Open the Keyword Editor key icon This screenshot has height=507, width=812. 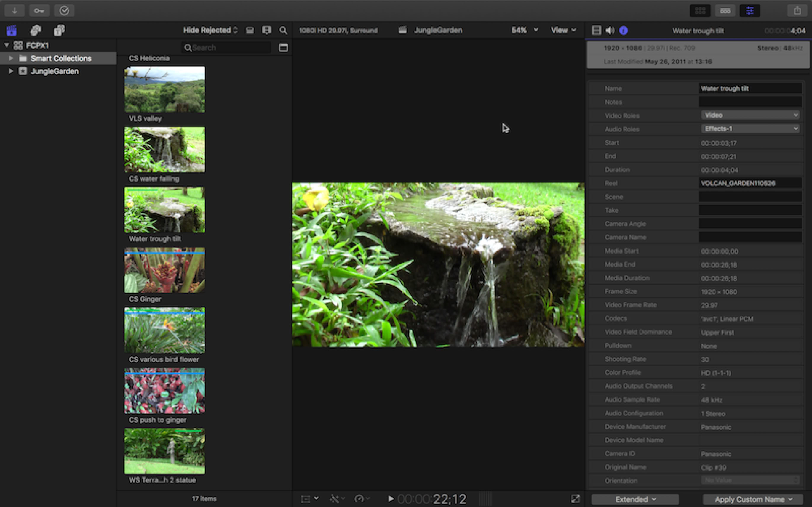39,11
